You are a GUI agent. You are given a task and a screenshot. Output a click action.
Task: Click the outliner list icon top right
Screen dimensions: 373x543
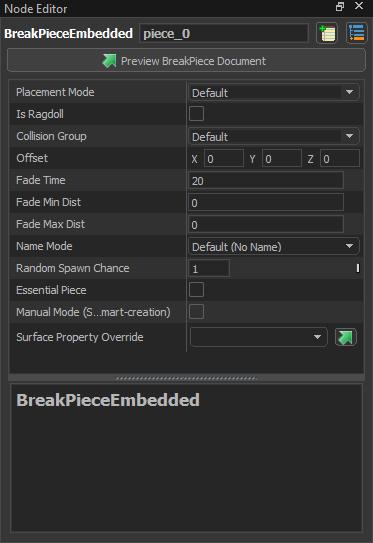point(357,34)
